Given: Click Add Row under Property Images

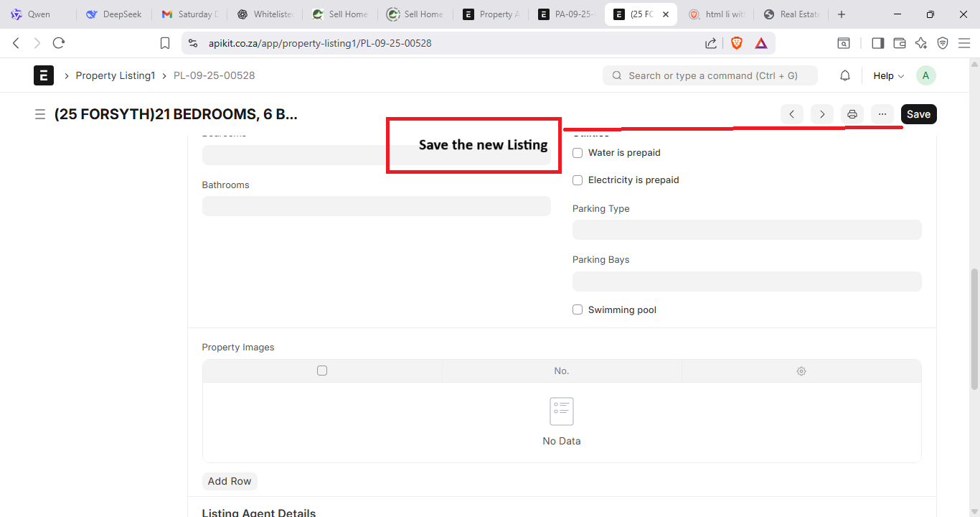Looking at the screenshot, I should pyautogui.click(x=230, y=481).
